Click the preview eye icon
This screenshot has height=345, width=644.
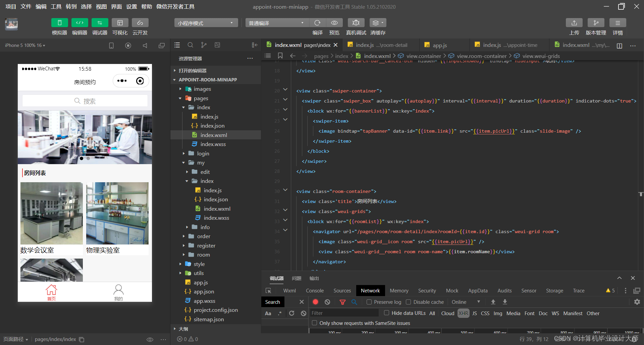click(334, 23)
